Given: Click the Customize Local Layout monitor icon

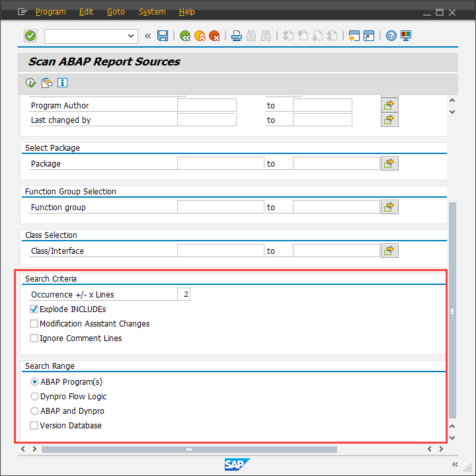Looking at the screenshot, I should click(x=406, y=36).
